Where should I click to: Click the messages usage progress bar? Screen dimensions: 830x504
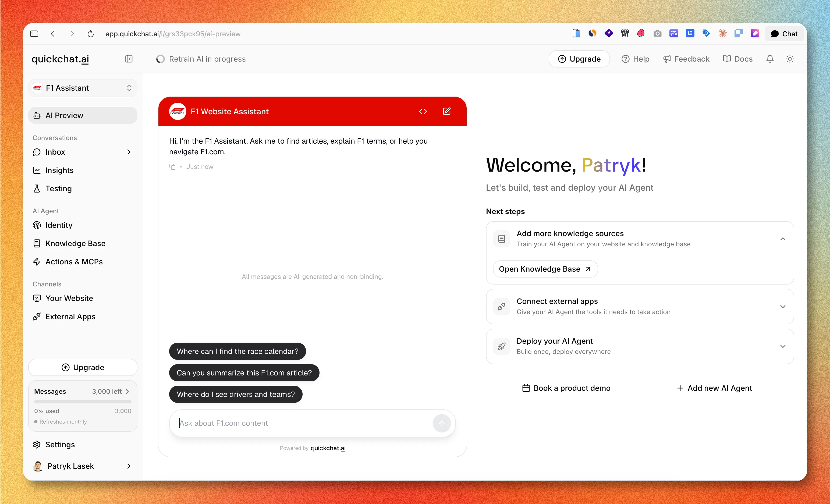click(83, 402)
